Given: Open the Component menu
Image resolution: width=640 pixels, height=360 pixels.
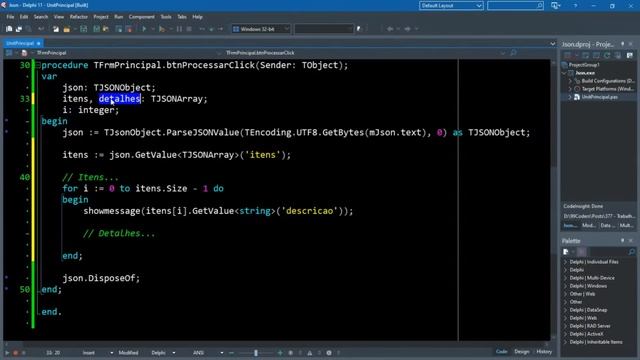Looking at the screenshot, I should pyautogui.click(x=142, y=17).
